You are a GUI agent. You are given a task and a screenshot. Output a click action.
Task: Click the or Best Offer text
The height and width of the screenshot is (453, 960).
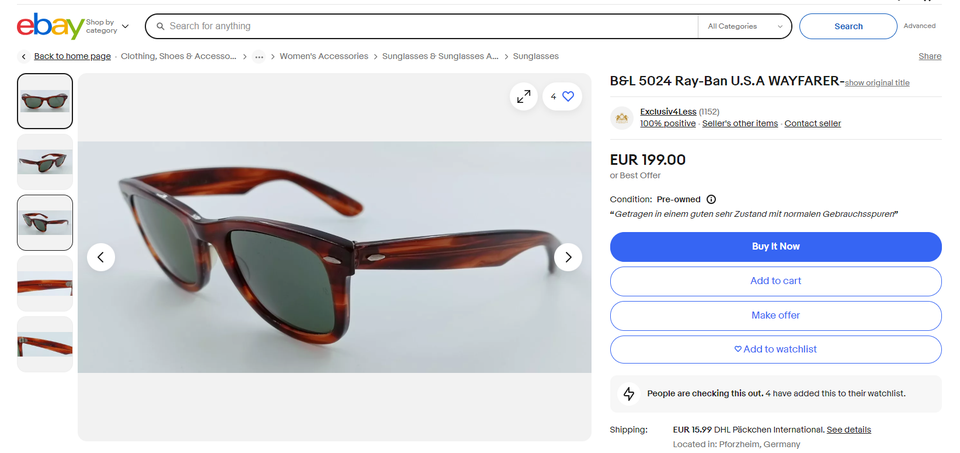[635, 176]
